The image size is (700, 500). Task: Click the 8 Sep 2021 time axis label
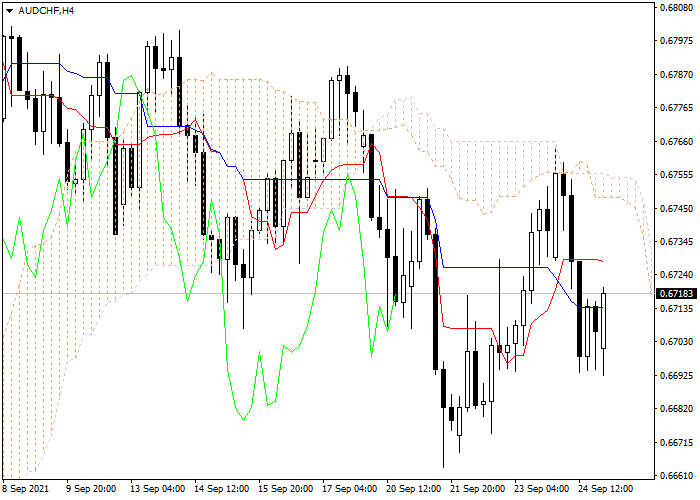[26, 489]
